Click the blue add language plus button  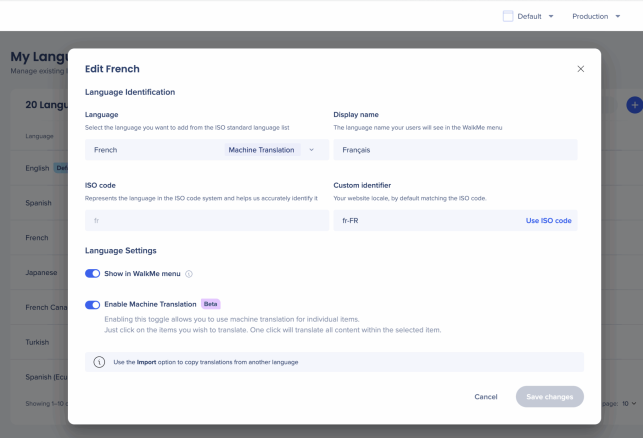pyautogui.click(x=633, y=104)
